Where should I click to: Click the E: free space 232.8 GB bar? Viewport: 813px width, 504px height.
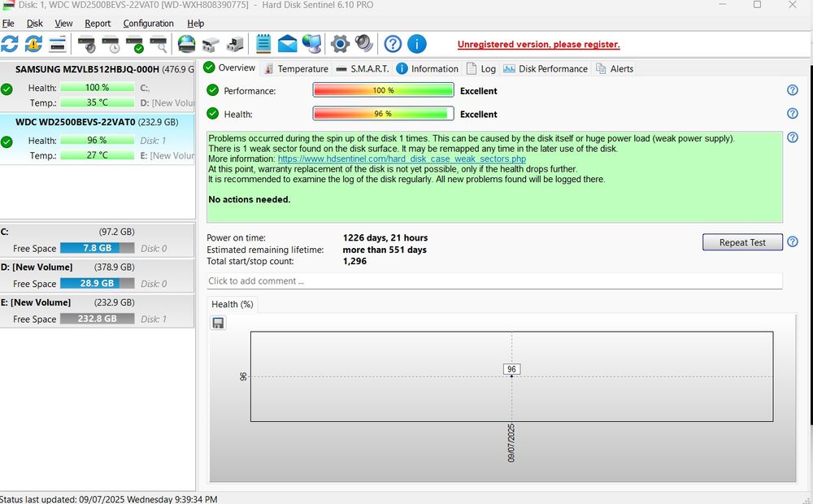click(97, 319)
